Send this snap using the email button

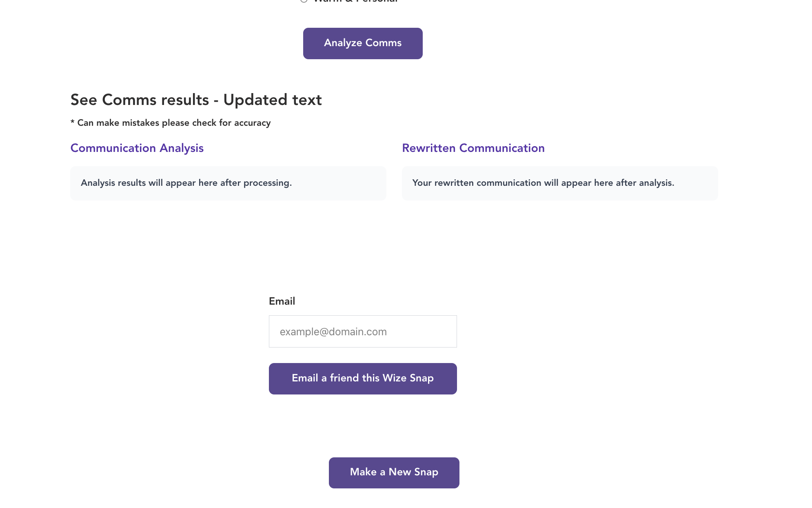coord(362,379)
